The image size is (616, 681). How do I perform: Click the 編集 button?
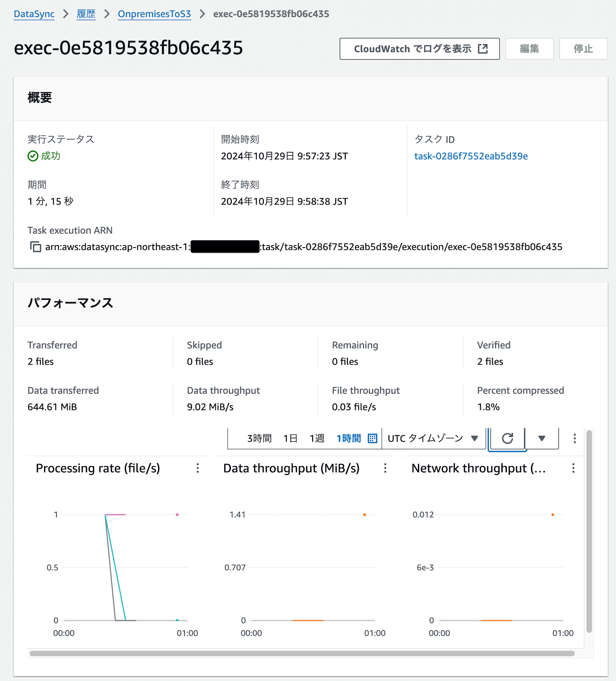coord(529,49)
